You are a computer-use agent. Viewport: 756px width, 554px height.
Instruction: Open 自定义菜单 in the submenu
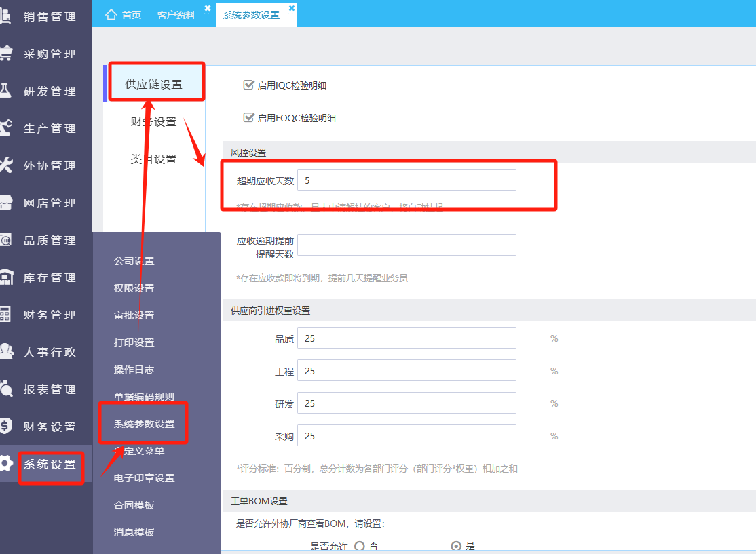pos(139,450)
